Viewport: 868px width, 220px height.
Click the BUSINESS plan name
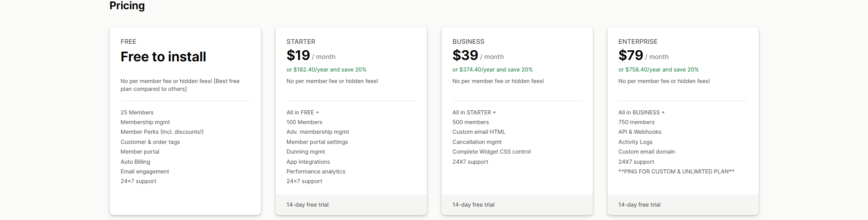(468, 42)
